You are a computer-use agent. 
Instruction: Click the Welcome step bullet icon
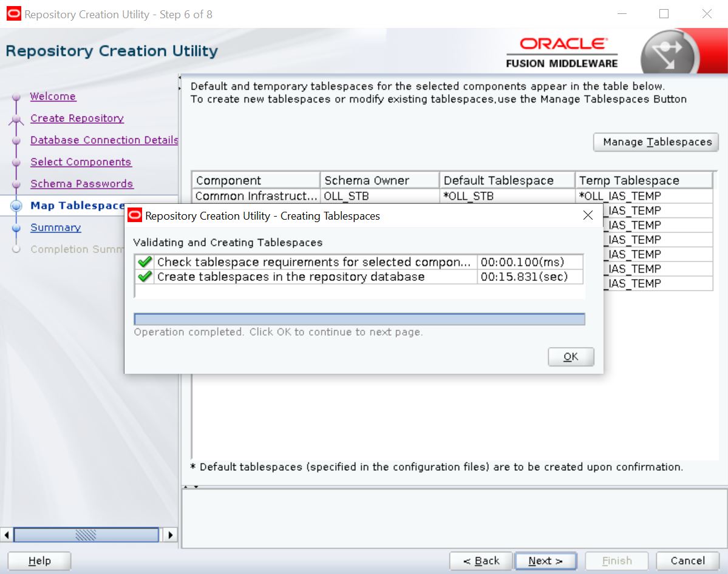[16, 97]
